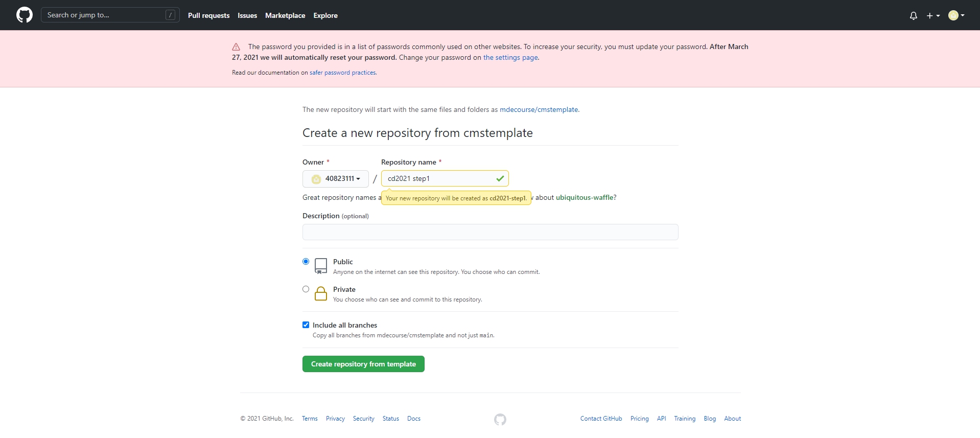Viewport: 980px width, 438px height.
Task: Open Marketplace in the top navigation
Action: tap(285, 15)
